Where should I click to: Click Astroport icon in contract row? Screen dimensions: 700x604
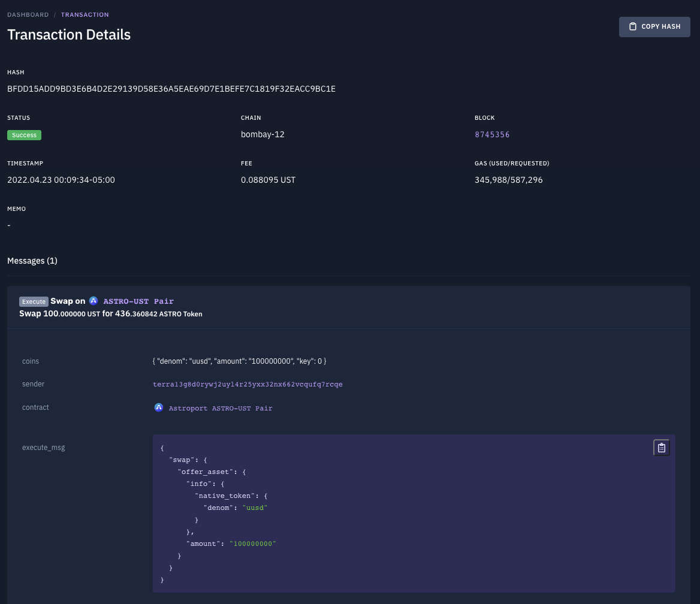[158, 407]
